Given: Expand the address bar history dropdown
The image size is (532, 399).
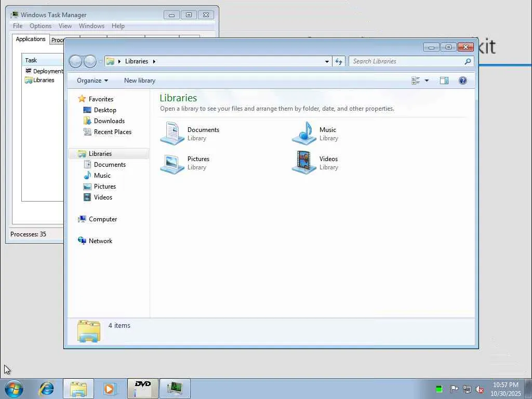Looking at the screenshot, I should 327,61.
